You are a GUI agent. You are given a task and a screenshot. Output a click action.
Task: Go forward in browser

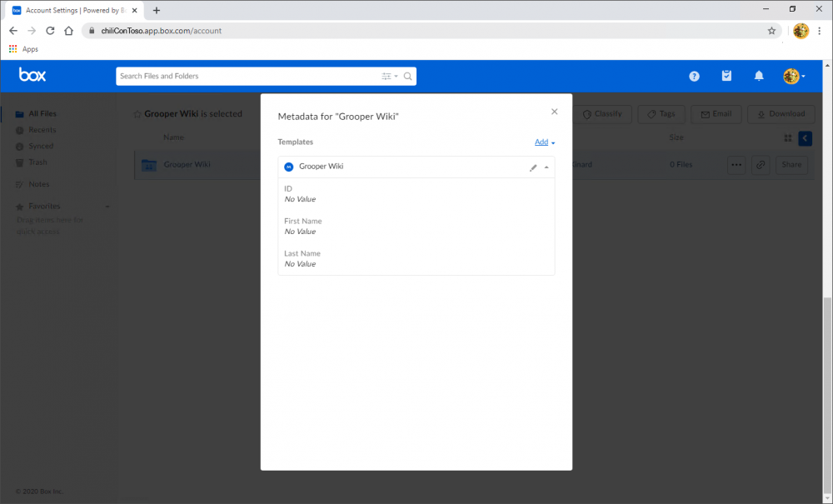click(32, 31)
